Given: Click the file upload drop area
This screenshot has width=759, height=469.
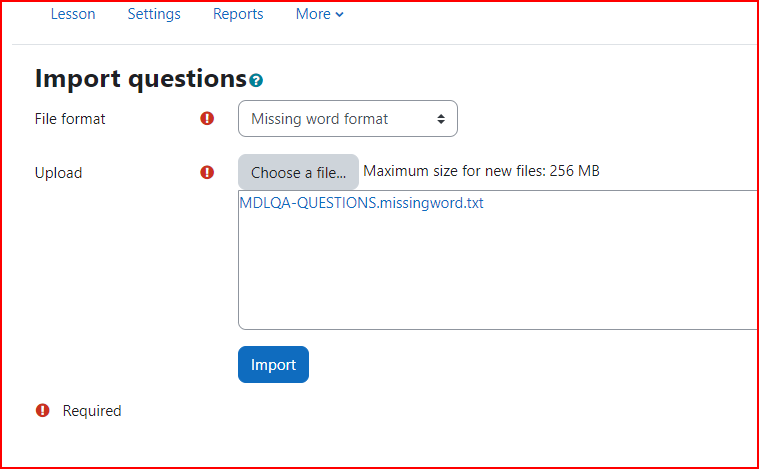Looking at the screenshot, I should click(499, 260).
